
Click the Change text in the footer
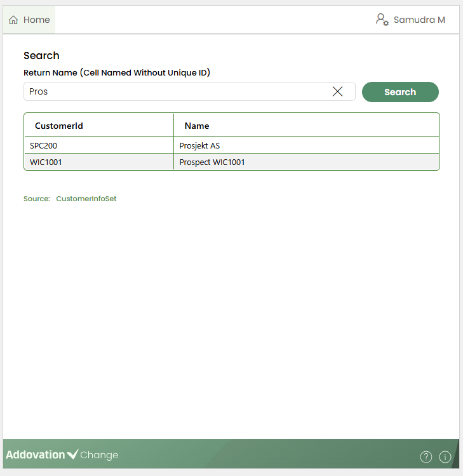point(99,455)
